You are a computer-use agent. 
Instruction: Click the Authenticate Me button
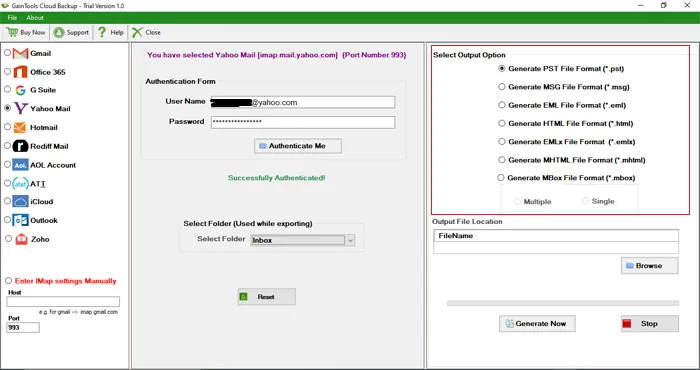(x=298, y=146)
